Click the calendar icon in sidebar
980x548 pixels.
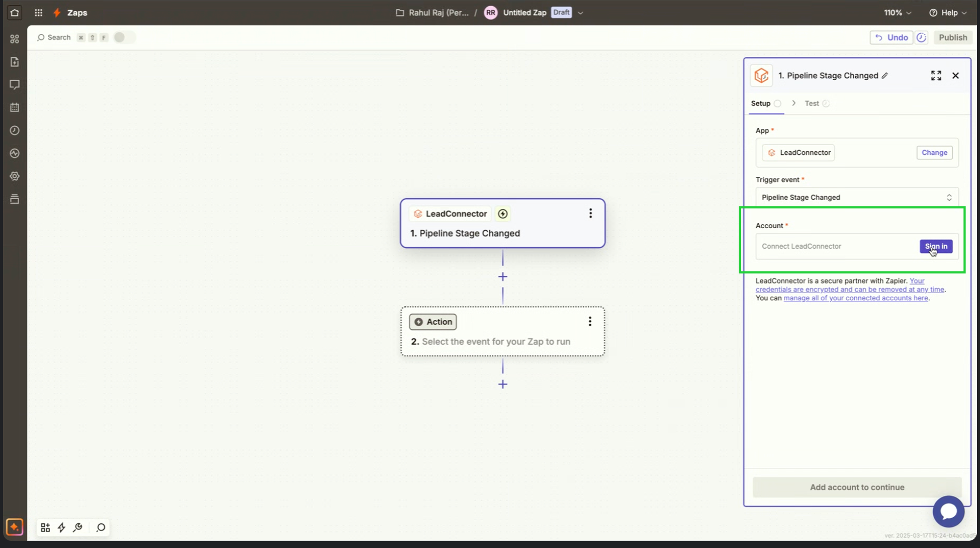[x=14, y=108]
